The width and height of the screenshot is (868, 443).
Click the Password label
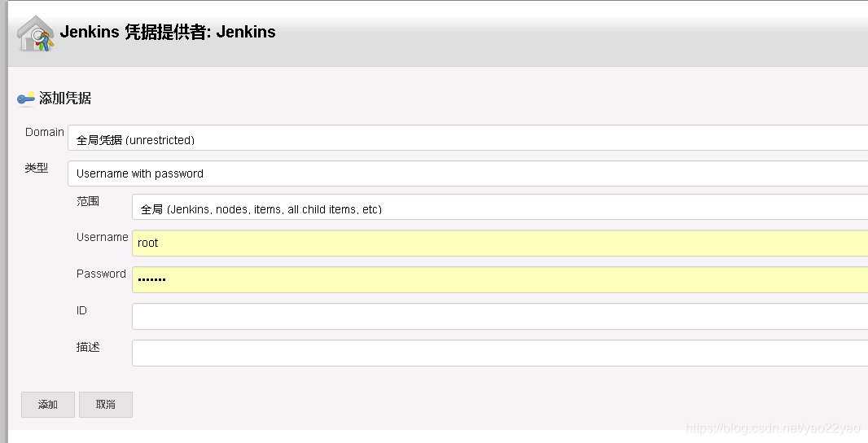(x=101, y=274)
